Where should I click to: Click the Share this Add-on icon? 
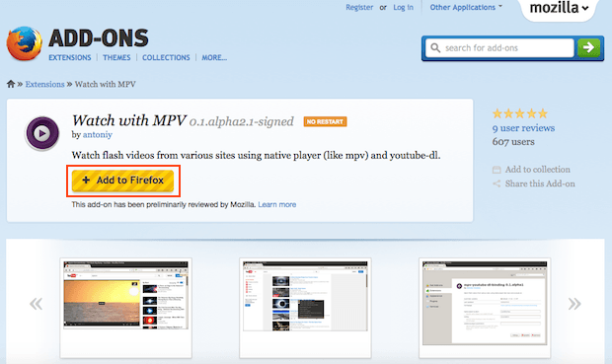497,183
